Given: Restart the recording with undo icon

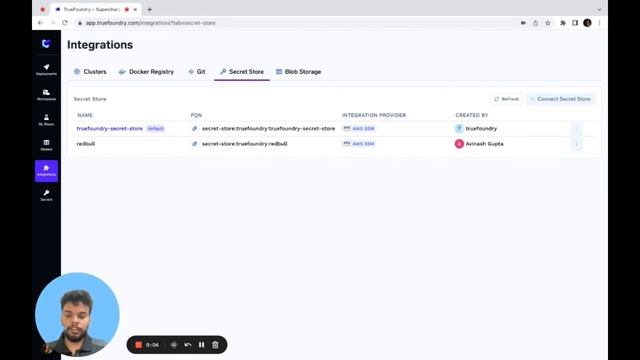Looking at the screenshot, I should [x=188, y=345].
